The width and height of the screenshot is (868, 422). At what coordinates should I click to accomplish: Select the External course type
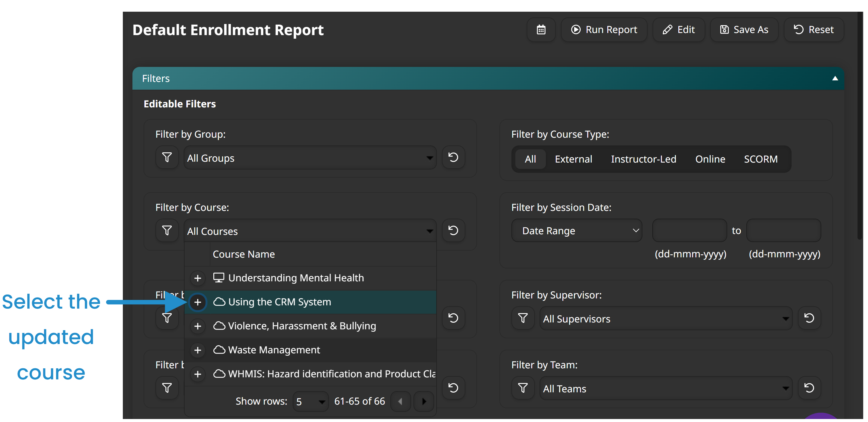click(x=573, y=159)
